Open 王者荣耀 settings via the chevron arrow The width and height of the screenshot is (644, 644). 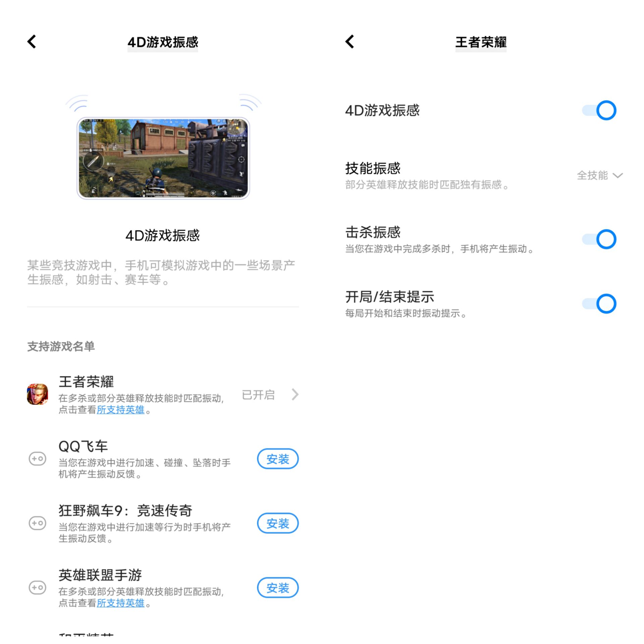295,394
